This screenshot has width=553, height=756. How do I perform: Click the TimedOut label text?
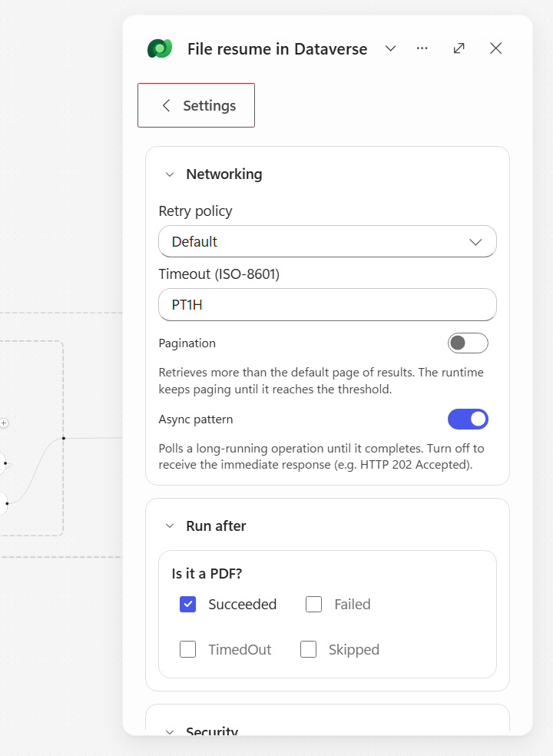pos(240,649)
